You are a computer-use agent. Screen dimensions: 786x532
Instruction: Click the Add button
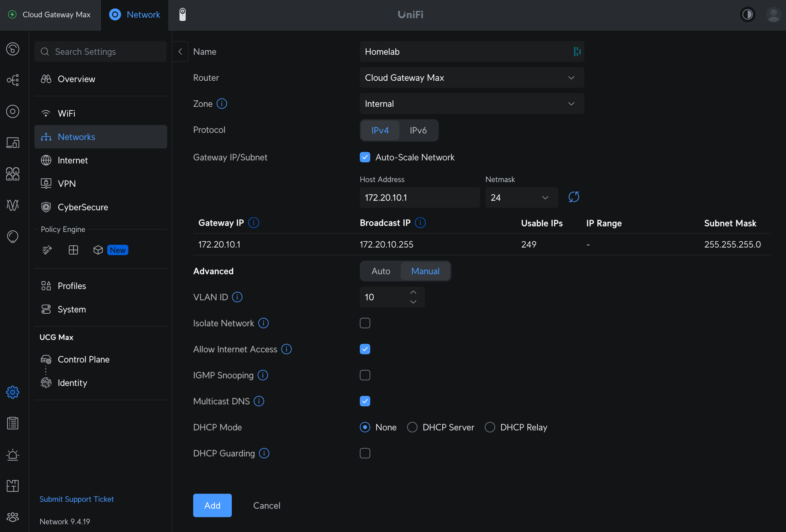212,506
